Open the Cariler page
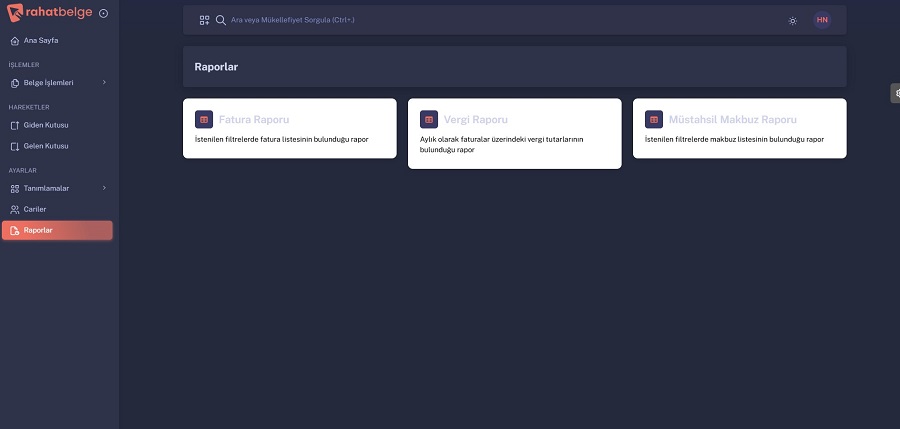900x429 pixels. [x=35, y=209]
